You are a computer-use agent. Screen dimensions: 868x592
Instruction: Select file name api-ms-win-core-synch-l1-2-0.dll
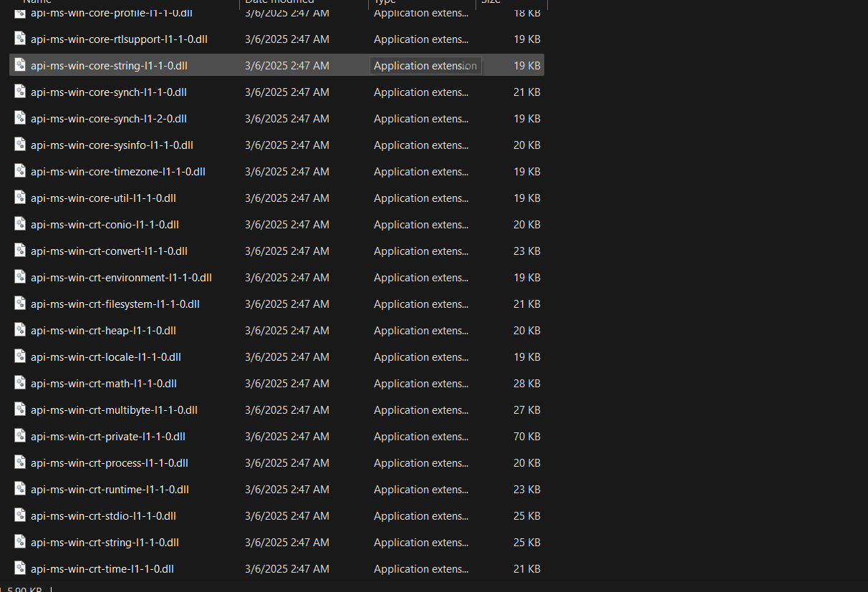[109, 119]
